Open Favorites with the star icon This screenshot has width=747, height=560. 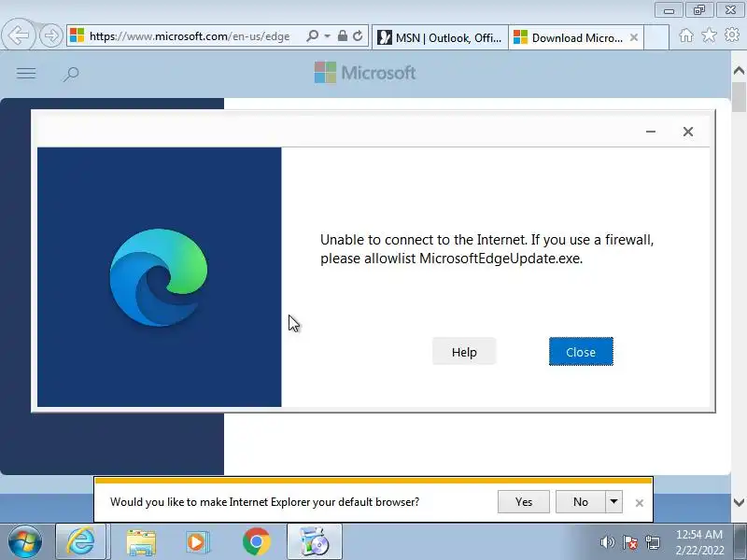(709, 35)
